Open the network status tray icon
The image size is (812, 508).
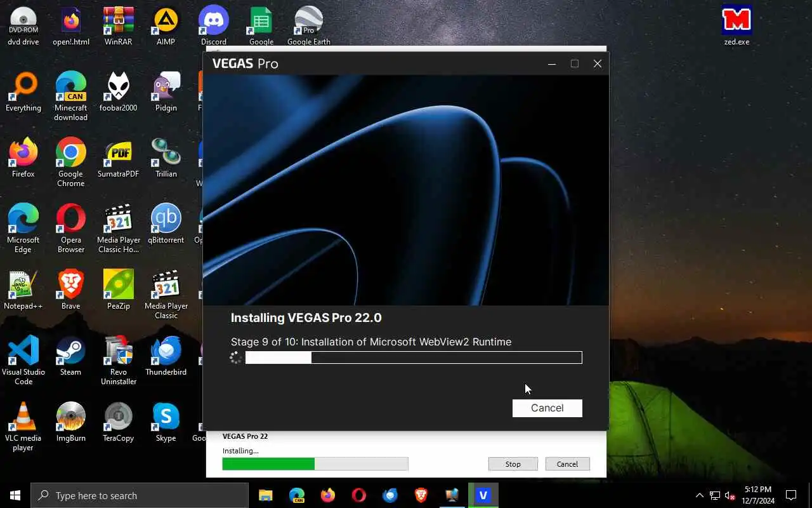(715, 495)
